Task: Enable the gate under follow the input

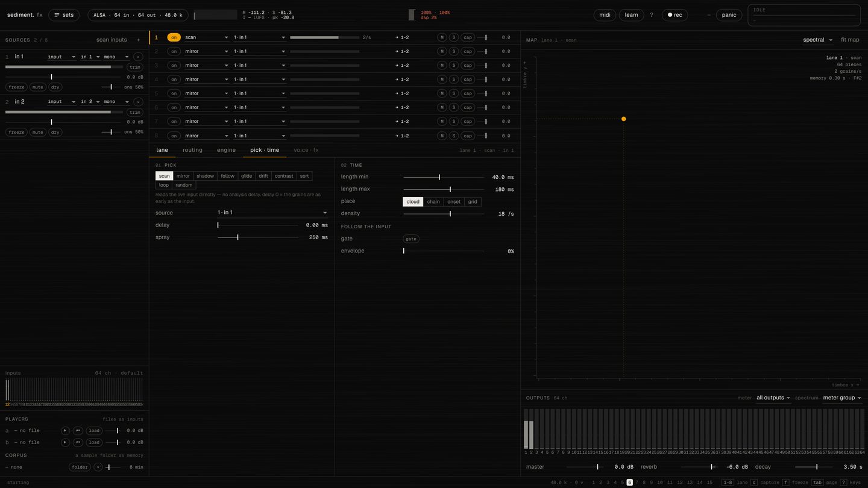Action: (x=410, y=239)
